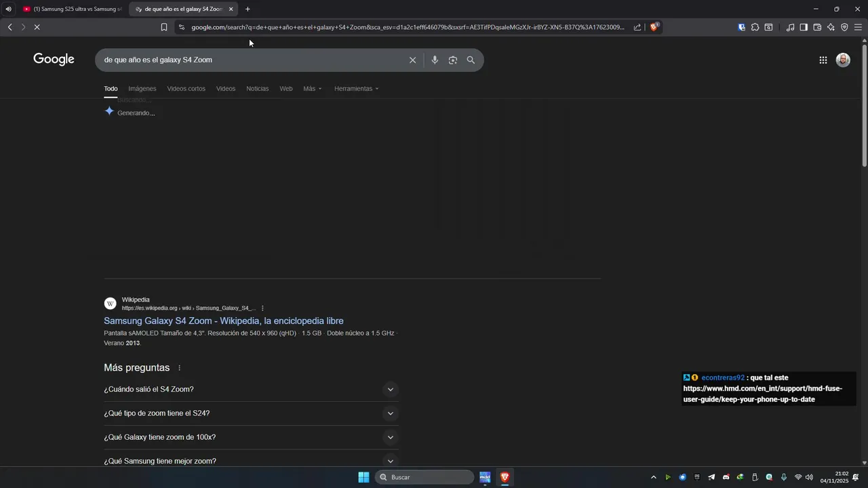Viewport: 868px width, 488px height.
Task: Open a new browser tab
Action: [248, 9]
